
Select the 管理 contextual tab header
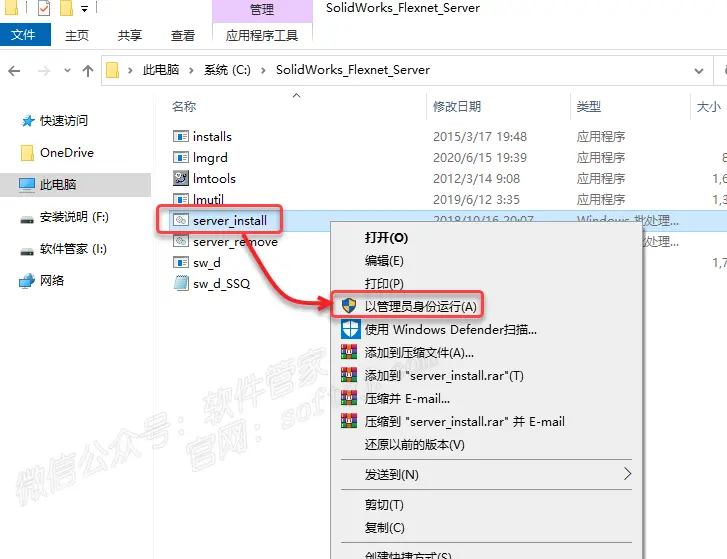point(262,9)
